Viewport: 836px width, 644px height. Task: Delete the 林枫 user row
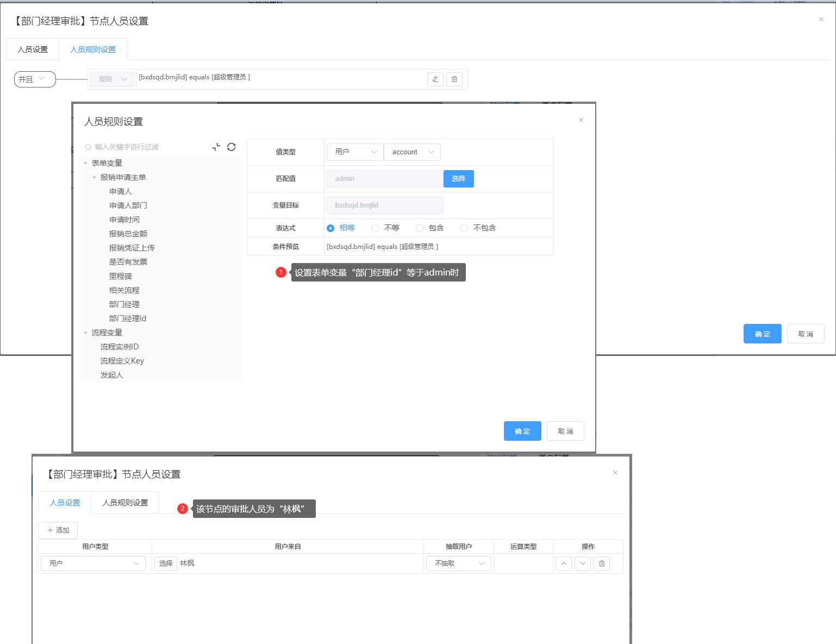point(602,564)
